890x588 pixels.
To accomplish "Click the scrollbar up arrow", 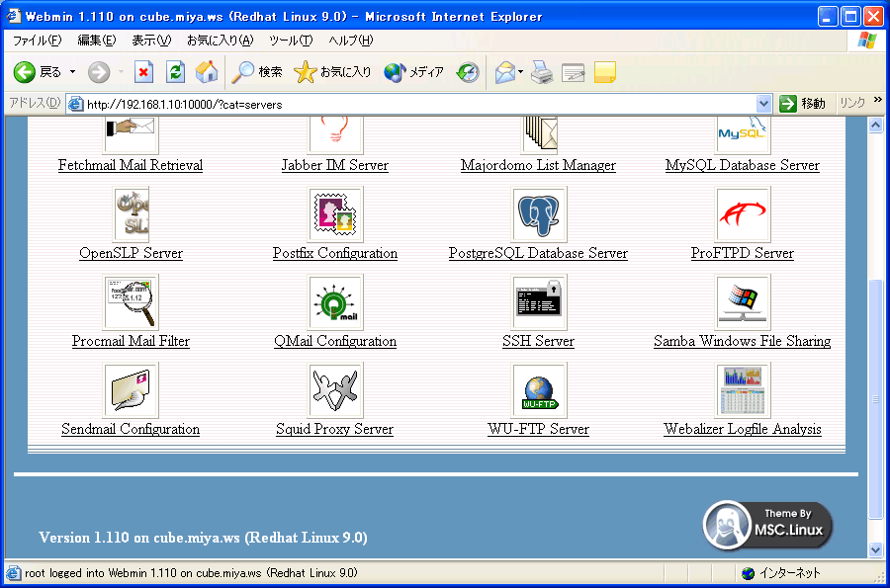I will 875,126.
